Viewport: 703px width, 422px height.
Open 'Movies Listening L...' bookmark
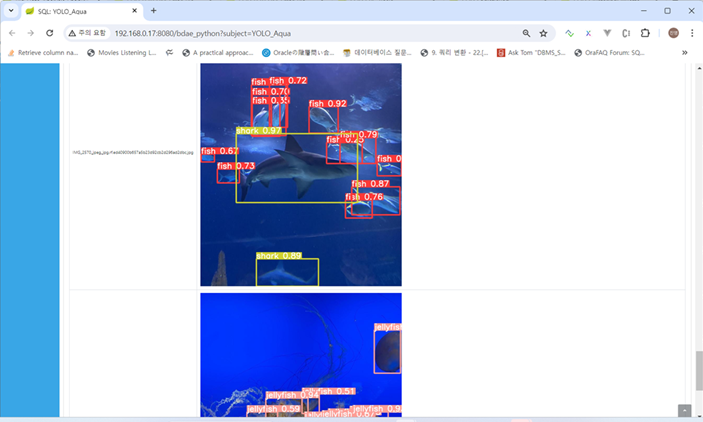121,53
